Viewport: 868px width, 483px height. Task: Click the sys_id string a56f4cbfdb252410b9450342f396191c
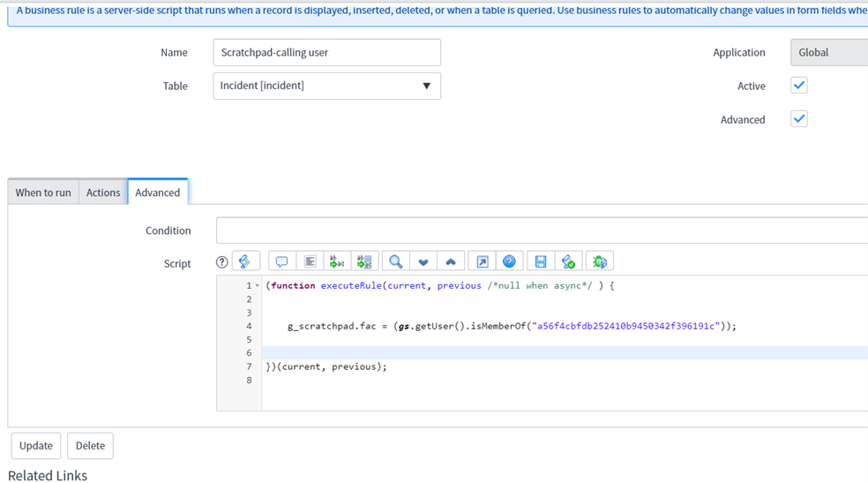point(625,326)
